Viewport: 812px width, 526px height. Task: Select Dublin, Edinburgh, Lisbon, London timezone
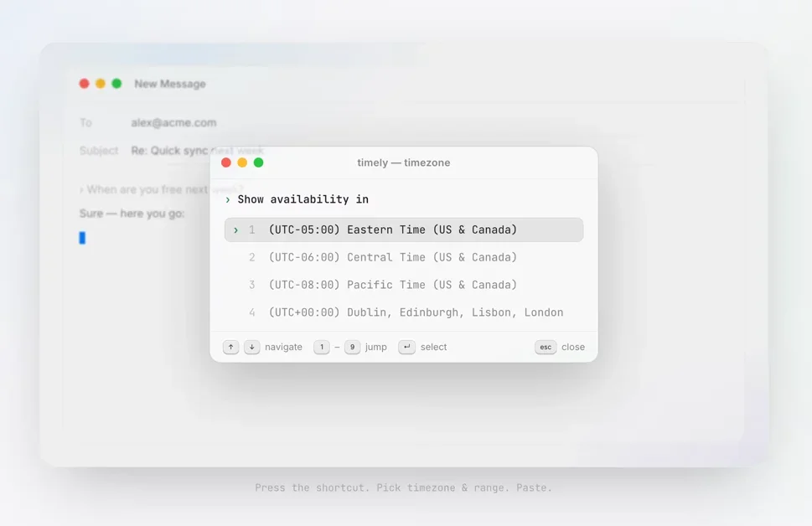[404, 312]
